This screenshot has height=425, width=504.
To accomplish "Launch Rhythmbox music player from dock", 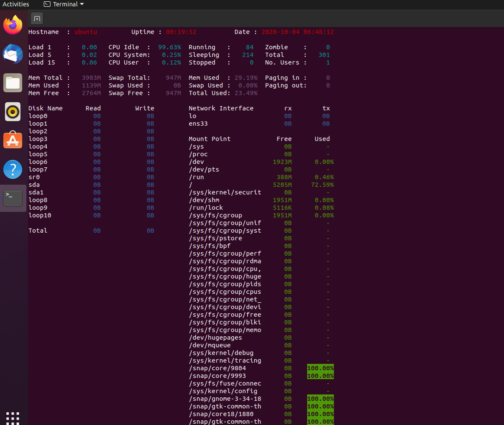I will coord(13,112).
